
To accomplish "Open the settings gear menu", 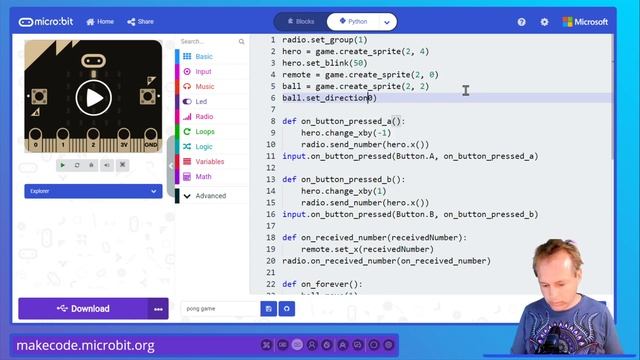I will click(x=544, y=22).
